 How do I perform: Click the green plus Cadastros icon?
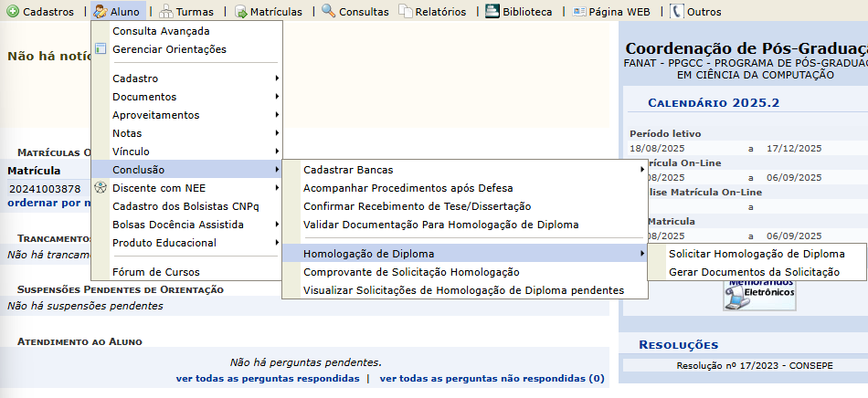tap(12, 12)
